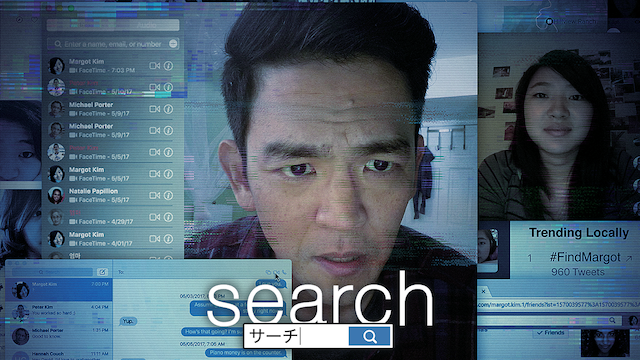The width and height of the screenshot is (640, 360).
Task: Open Margot Kim conversation in Messages
Action: click(59, 290)
